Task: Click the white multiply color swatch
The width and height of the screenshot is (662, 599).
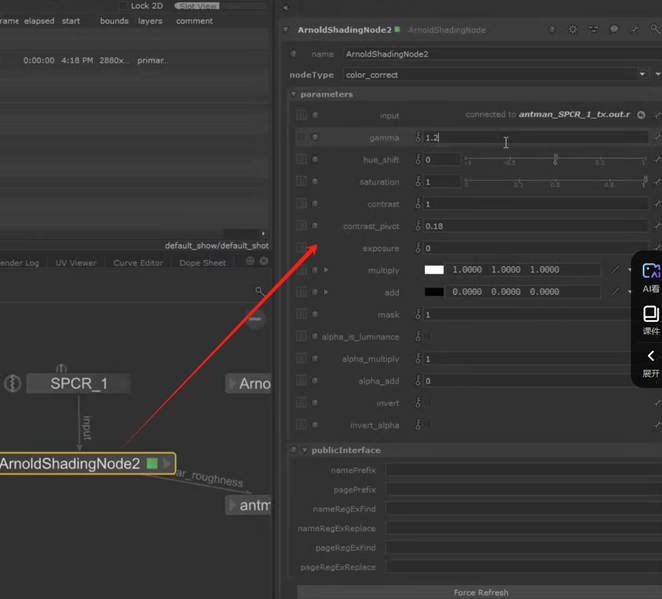Action: (x=434, y=270)
